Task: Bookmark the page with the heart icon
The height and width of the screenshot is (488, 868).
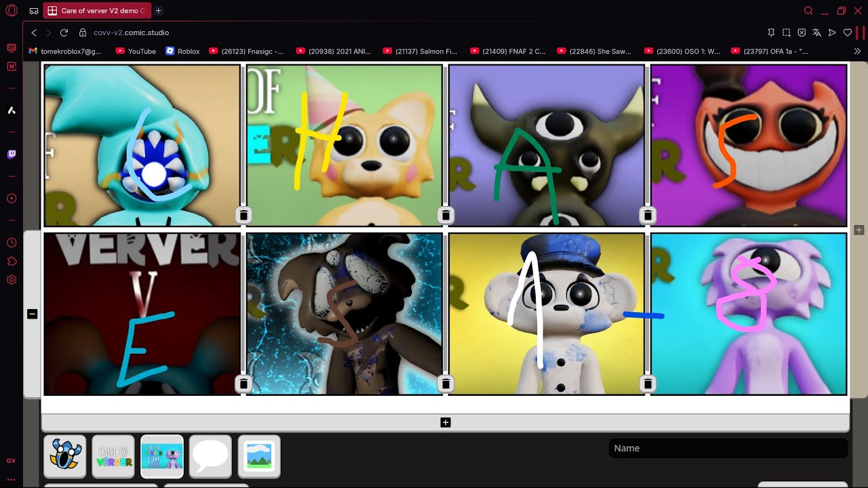Action: point(847,33)
